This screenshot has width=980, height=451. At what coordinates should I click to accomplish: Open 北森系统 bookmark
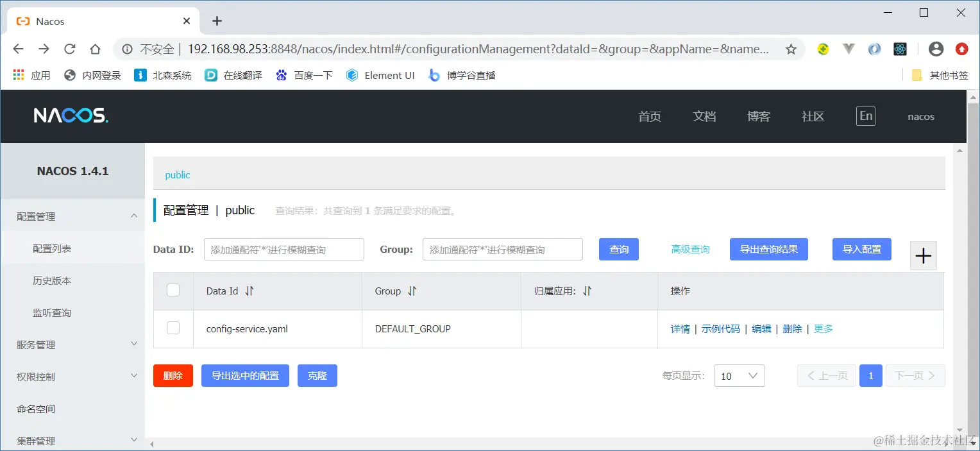(x=163, y=75)
